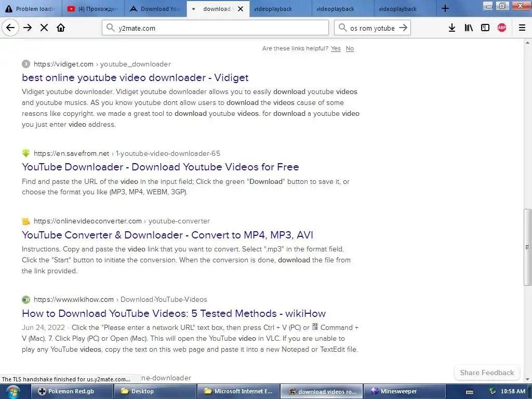Open the downloads panel
The height and width of the screenshot is (399, 532).
[452, 28]
